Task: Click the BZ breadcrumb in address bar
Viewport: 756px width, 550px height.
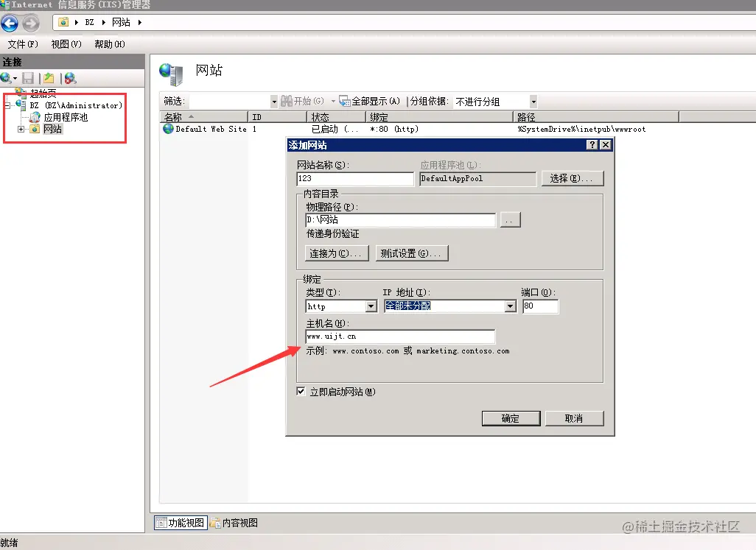Action: coord(90,22)
